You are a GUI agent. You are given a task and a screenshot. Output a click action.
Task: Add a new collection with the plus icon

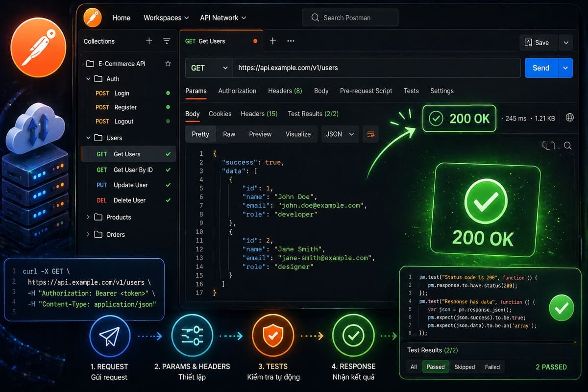pyautogui.click(x=149, y=41)
